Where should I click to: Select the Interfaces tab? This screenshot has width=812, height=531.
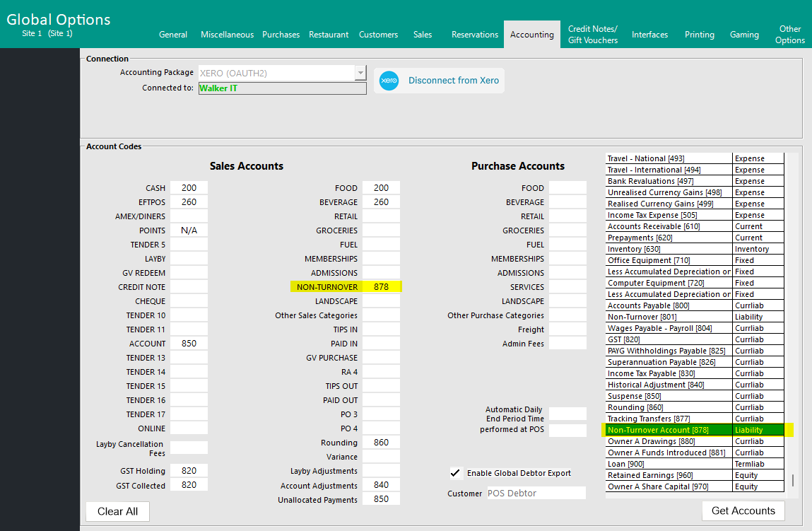pos(649,35)
